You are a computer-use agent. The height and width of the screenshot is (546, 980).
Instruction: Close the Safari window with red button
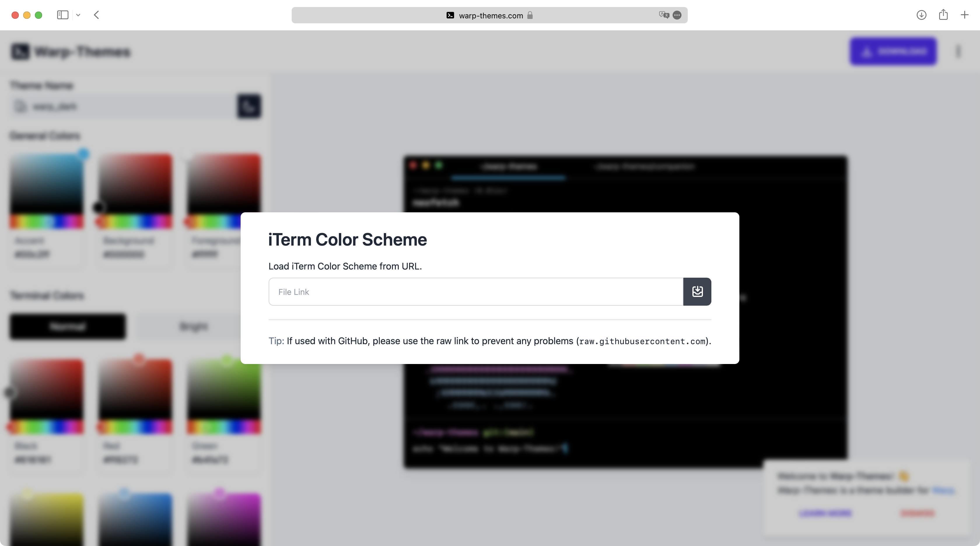15,15
